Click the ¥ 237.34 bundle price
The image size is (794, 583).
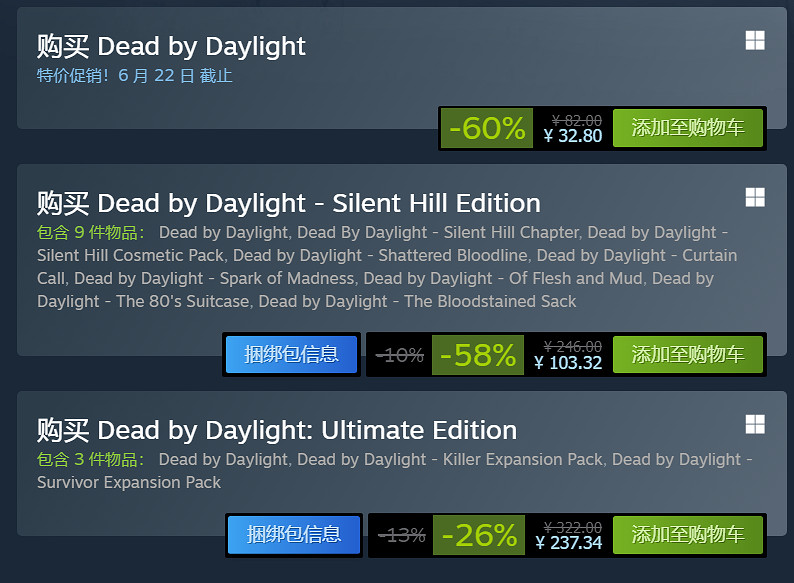[x=568, y=543]
